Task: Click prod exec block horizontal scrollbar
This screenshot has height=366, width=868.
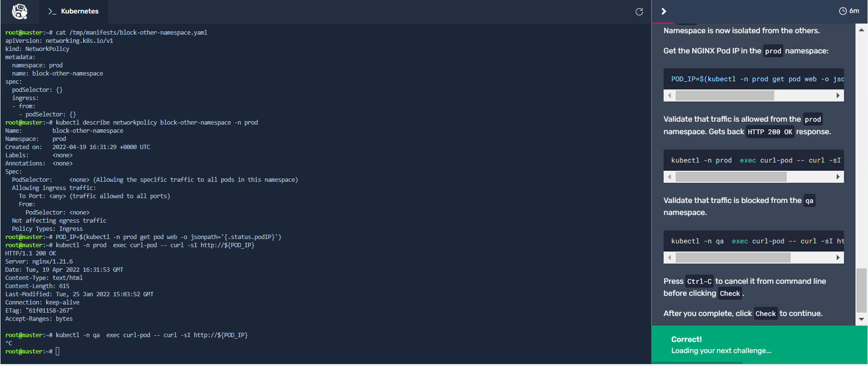Action: 731,177
